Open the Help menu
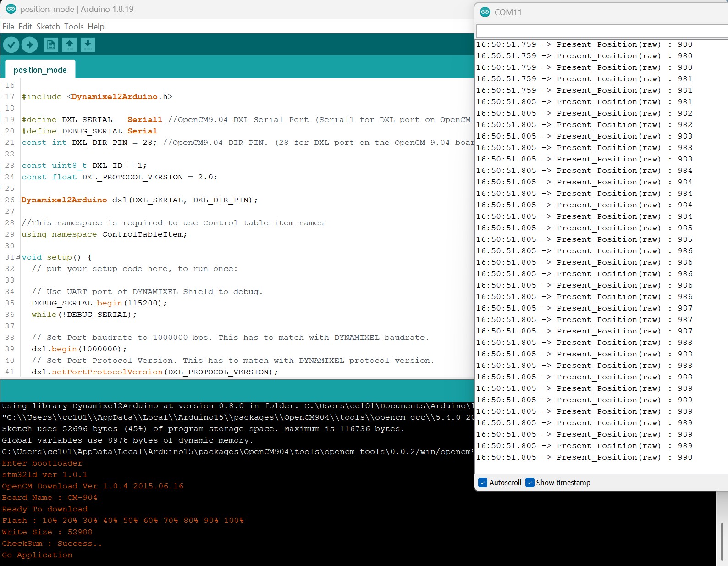 (96, 27)
